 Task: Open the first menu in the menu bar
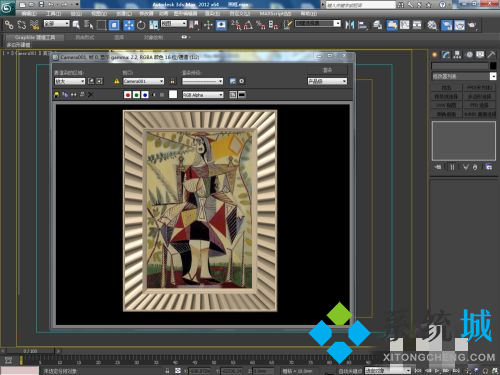(29, 14)
